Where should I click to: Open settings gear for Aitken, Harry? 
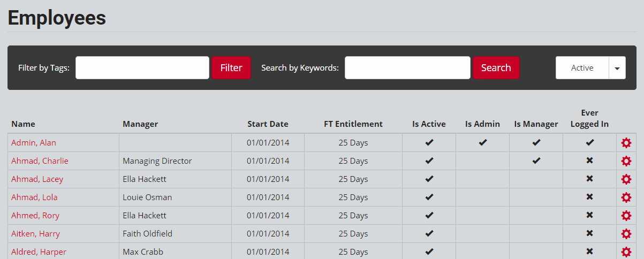(x=626, y=234)
